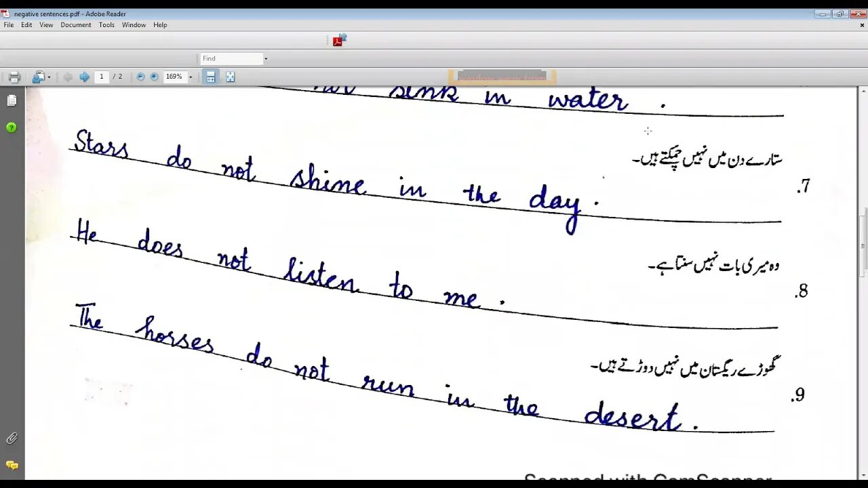The height and width of the screenshot is (488, 868).
Task: Click the scroll up arrow
Action: click(863, 91)
